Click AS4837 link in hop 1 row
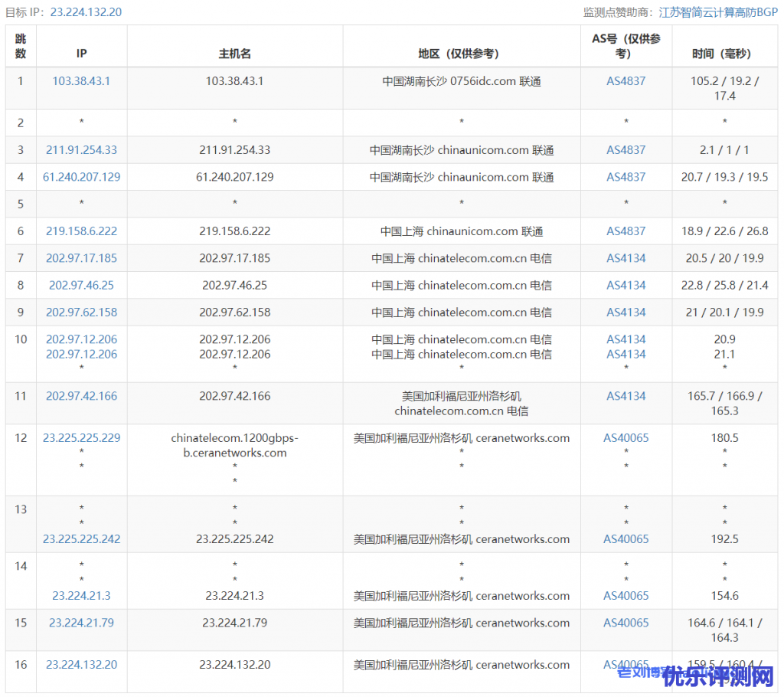The width and height of the screenshot is (784, 697). [x=626, y=80]
